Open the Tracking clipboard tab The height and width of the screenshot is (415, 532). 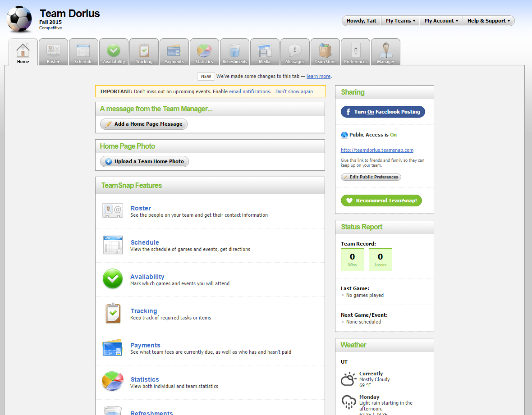click(144, 52)
